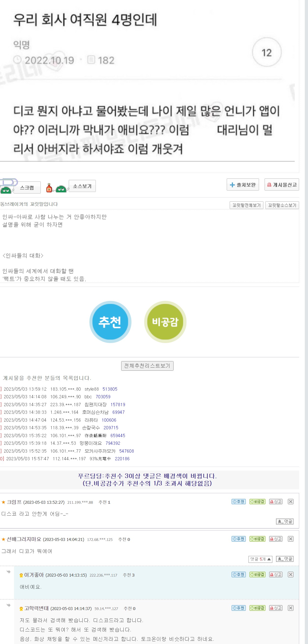The width and height of the screenshot is (308, 644).
Task: Click the vertical scrollbar on right edge
Action: (x=306, y=322)
